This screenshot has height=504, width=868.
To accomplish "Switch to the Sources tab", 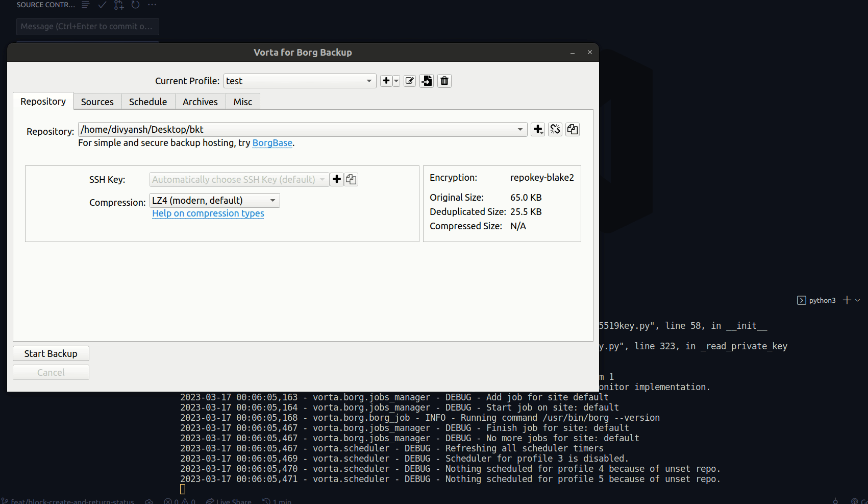I will point(97,102).
